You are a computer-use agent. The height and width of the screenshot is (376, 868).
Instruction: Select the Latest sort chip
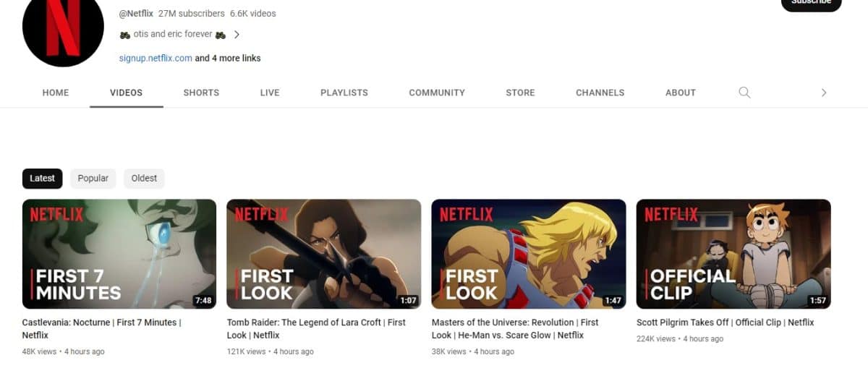point(43,179)
